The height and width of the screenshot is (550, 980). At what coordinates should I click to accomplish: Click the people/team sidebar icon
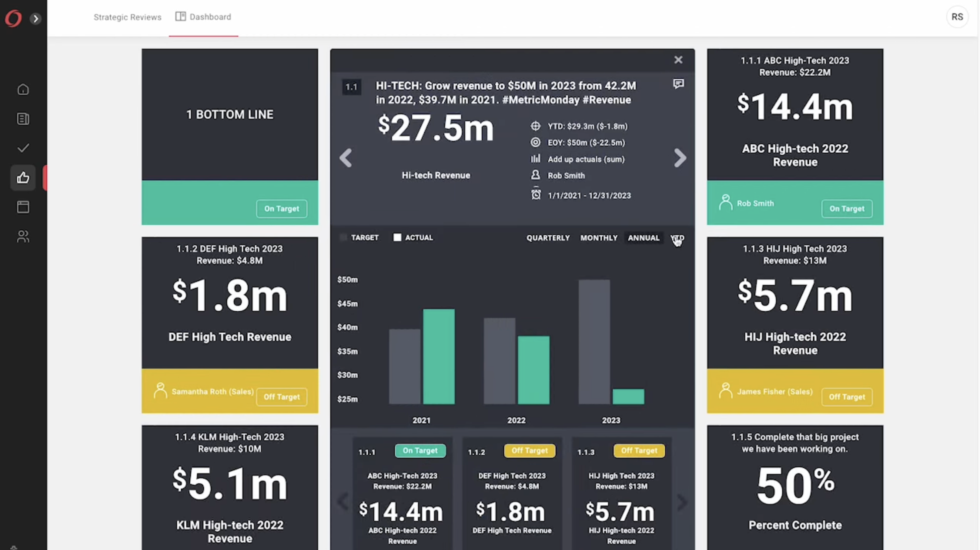tap(22, 237)
